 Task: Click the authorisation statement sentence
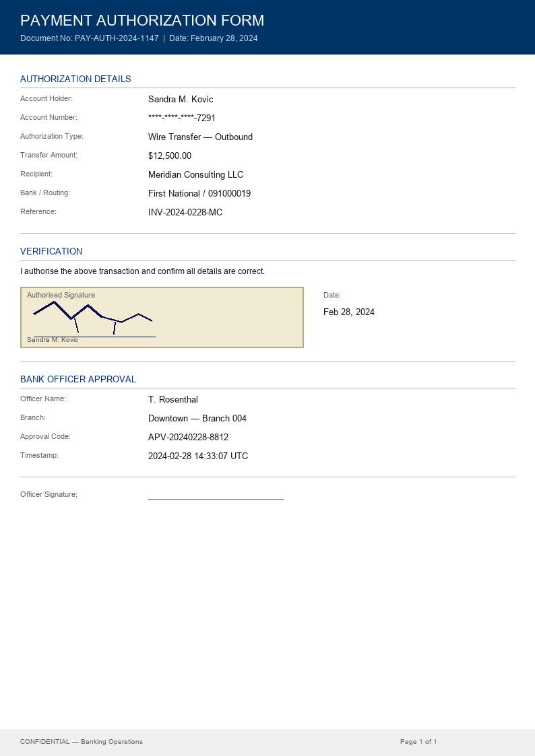[142, 271]
